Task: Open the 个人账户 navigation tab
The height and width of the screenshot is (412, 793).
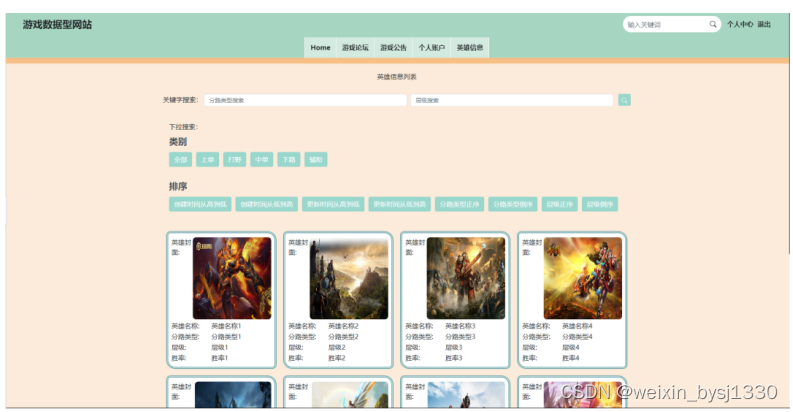Action: point(431,48)
